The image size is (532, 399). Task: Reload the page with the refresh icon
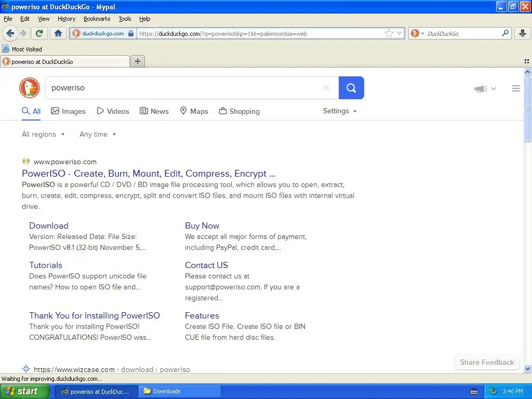coord(39,33)
